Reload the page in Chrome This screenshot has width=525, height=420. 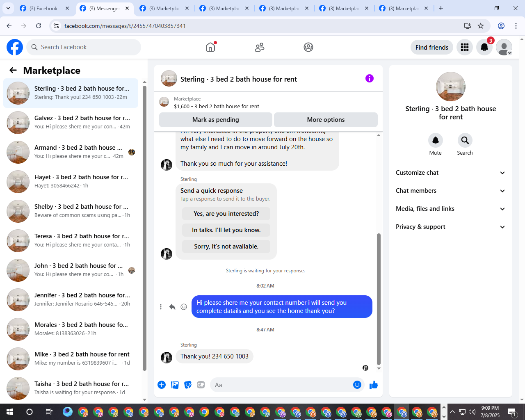(x=39, y=26)
